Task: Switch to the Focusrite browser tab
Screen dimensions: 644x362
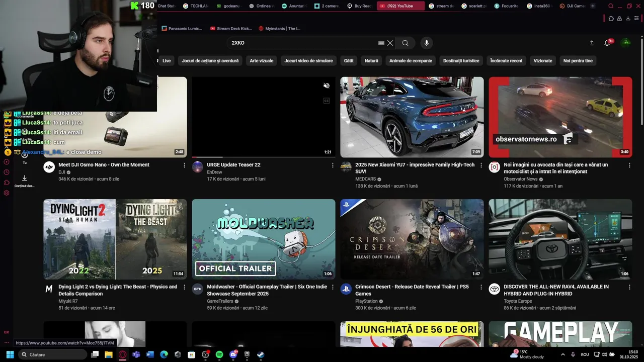Action: [506, 6]
